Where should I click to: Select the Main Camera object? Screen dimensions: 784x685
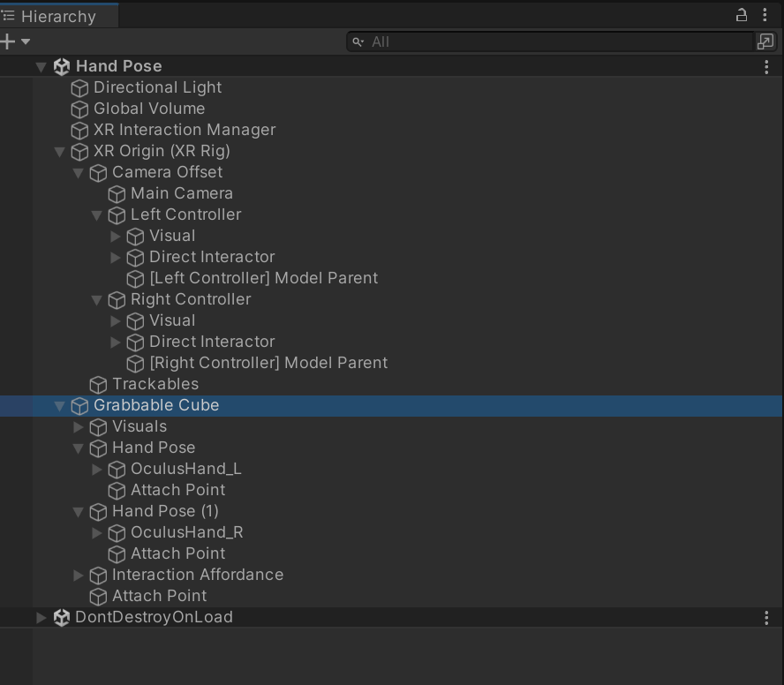[x=182, y=193]
